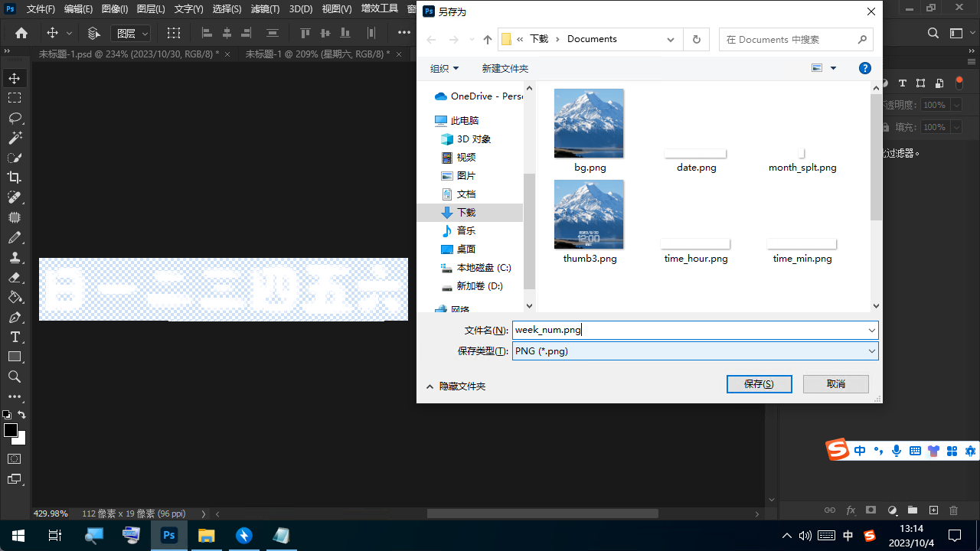Expand the 组织 dropdown menu

coord(444,68)
